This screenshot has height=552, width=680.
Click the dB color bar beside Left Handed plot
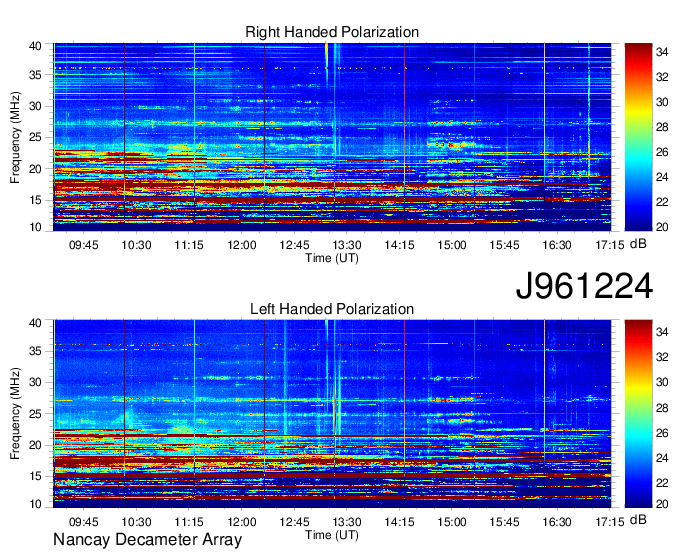point(638,414)
